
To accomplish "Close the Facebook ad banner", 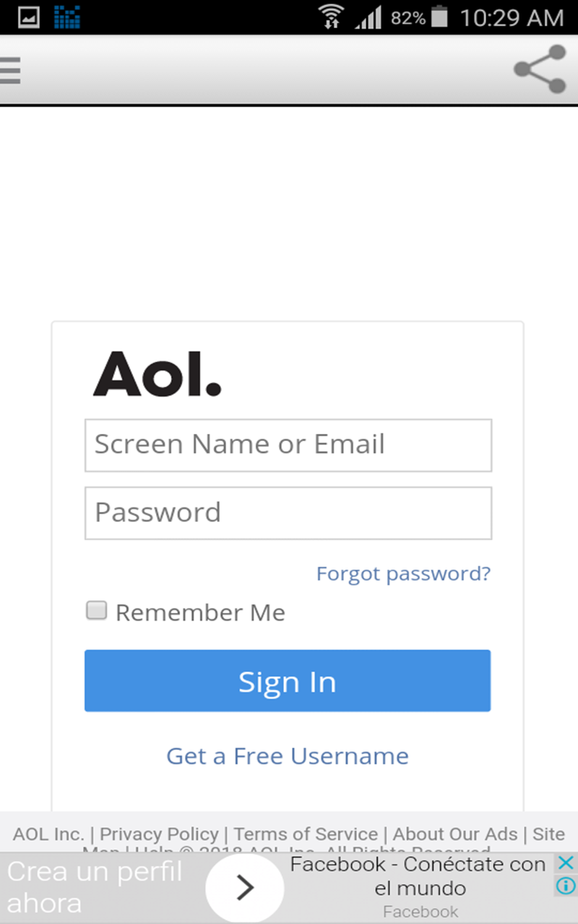I will click(566, 863).
